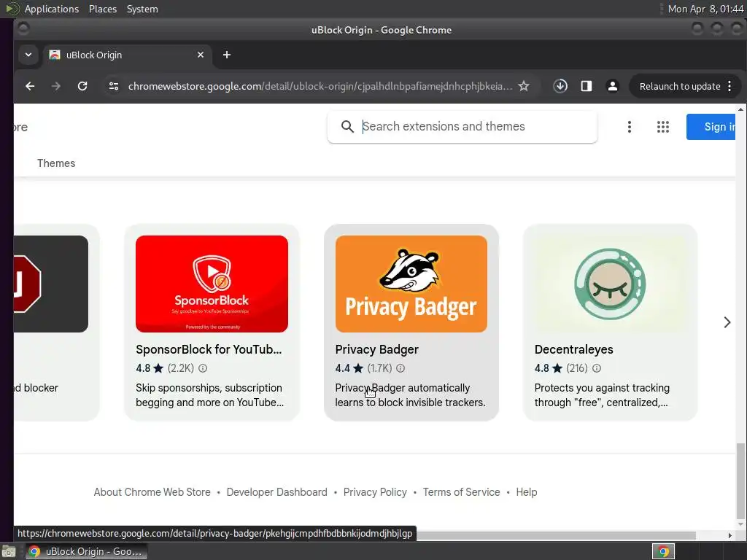The height and width of the screenshot is (560, 747).
Task: Click the Chrome icon in the bottom tray
Action: (663, 552)
